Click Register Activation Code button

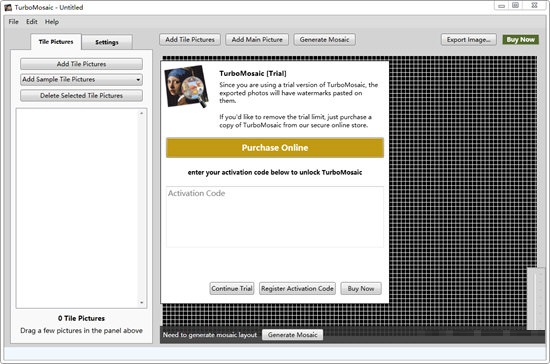pyautogui.click(x=297, y=289)
